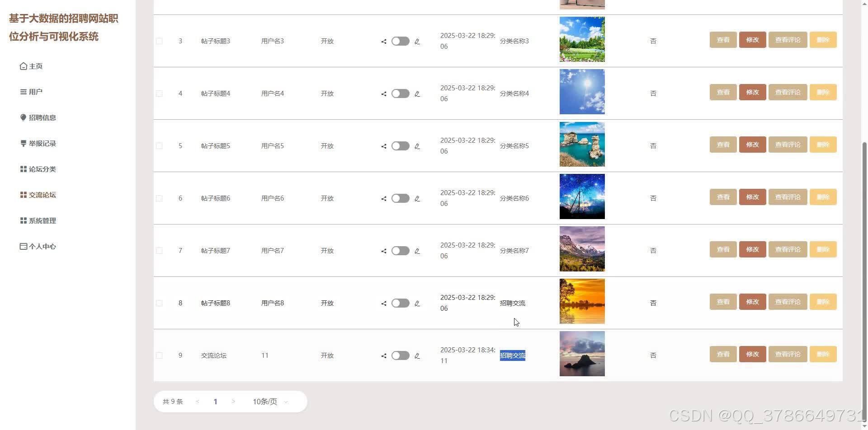The width and height of the screenshot is (868, 430).
Task: Select 交流论坛 in the sidebar
Action: click(38, 195)
